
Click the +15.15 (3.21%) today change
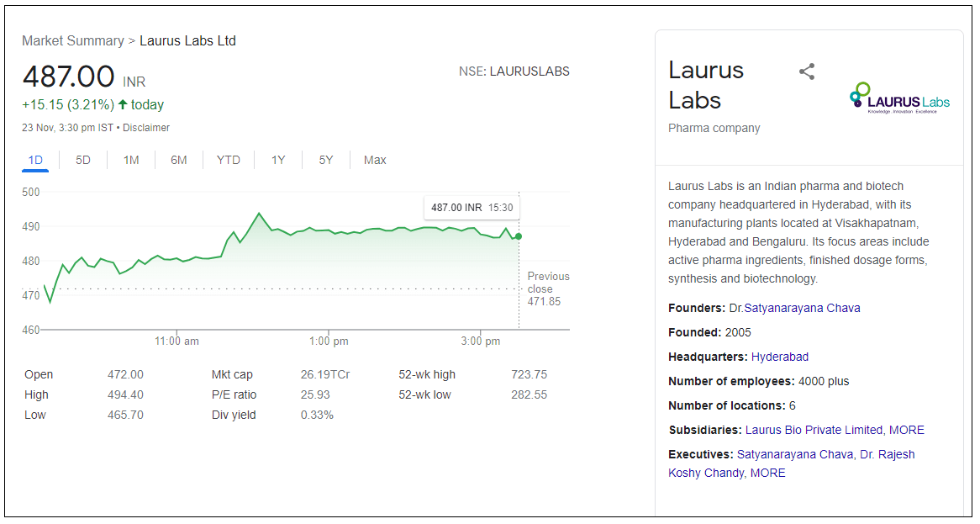[x=92, y=104]
